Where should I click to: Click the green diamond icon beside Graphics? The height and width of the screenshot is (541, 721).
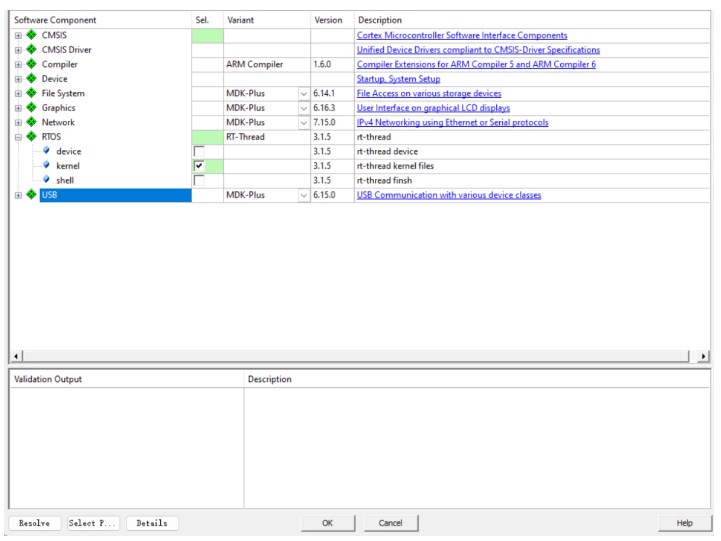31,108
